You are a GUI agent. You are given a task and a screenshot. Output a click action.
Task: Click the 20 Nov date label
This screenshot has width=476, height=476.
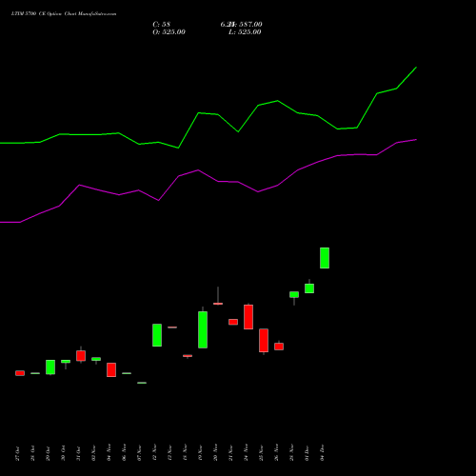point(216,453)
